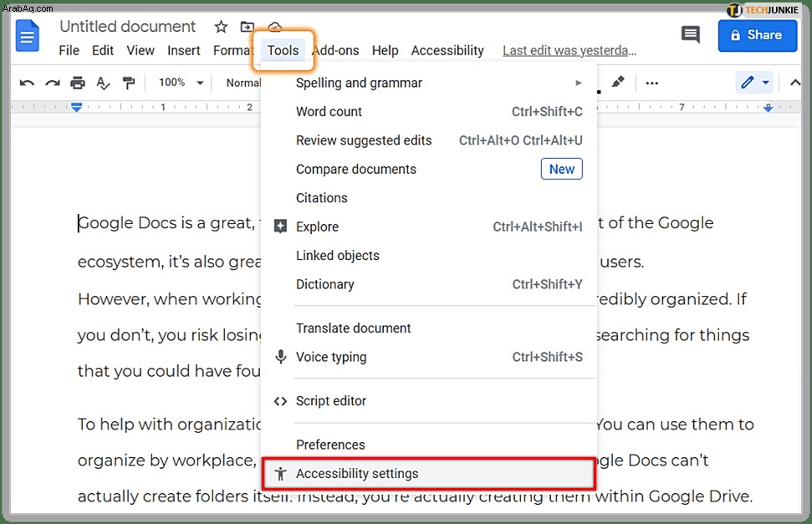This screenshot has width=812, height=524.
Task: Star the Untitled document
Action: [221, 27]
